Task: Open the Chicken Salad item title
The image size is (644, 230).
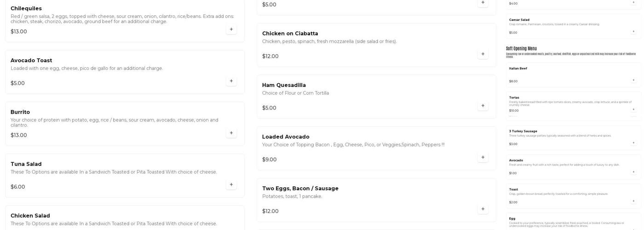Action: pyautogui.click(x=30, y=216)
